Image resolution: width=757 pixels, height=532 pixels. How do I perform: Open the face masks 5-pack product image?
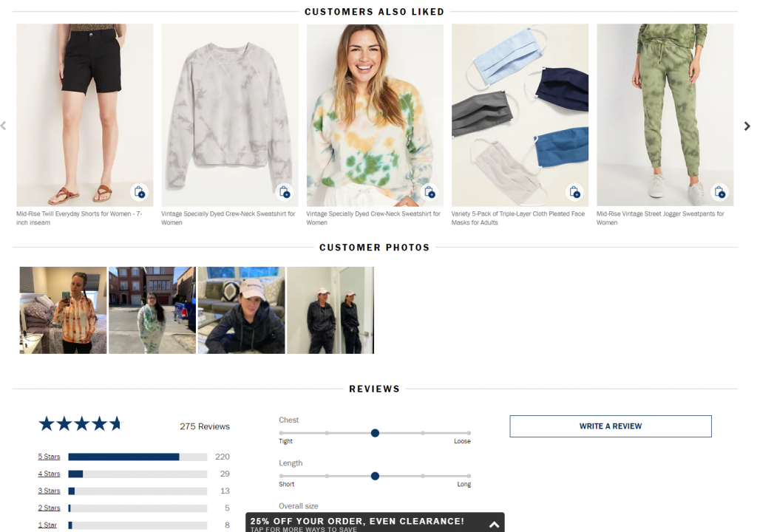tap(520, 115)
